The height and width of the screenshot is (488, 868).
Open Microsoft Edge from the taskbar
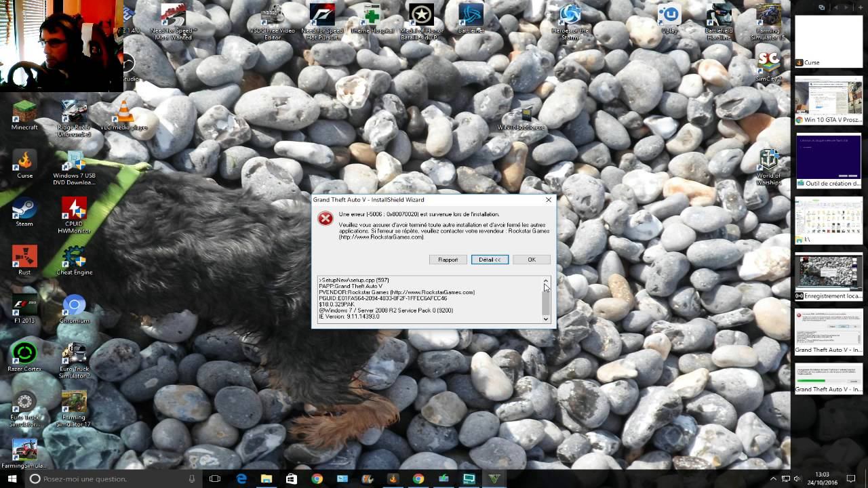click(x=241, y=479)
